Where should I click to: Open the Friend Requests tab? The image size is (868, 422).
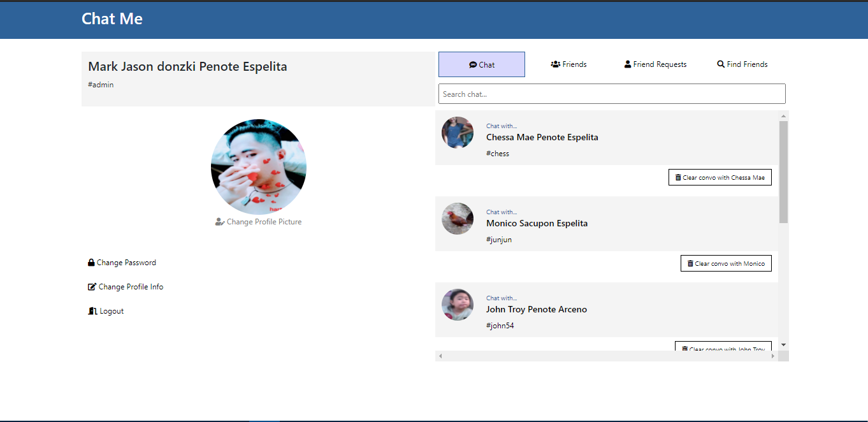coord(655,64)
